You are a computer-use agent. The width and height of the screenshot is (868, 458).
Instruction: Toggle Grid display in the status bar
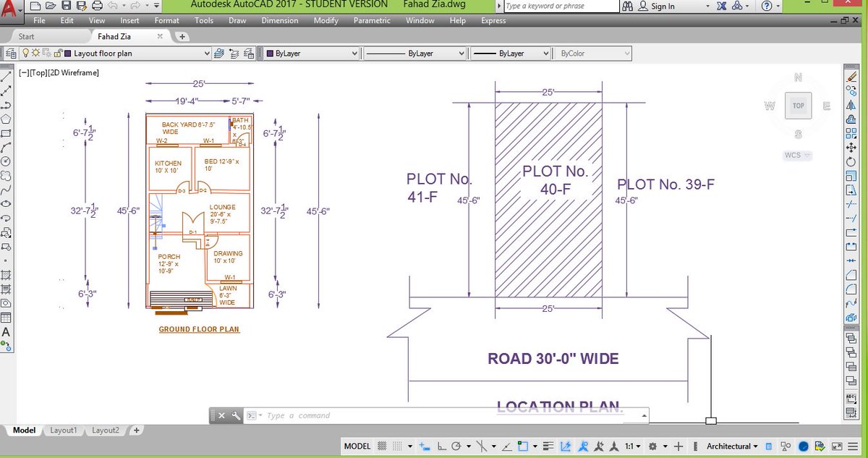click(x=380, y=446)
